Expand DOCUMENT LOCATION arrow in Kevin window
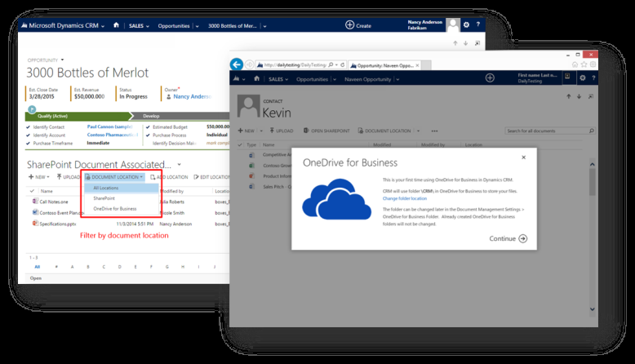Viewport: 635px width, 364px height. tap(419, 131)
